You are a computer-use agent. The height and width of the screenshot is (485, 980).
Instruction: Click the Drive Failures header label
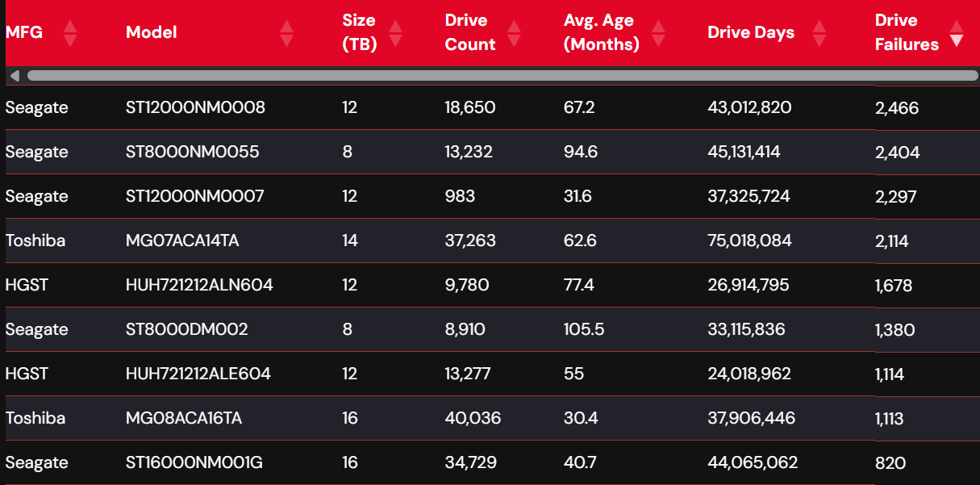(x=907, y=32)
